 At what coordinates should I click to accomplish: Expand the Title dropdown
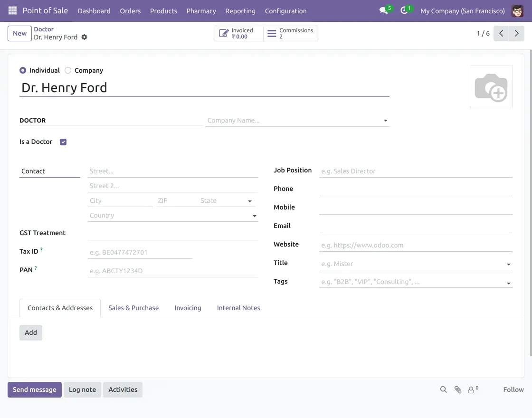pos(508,264)
